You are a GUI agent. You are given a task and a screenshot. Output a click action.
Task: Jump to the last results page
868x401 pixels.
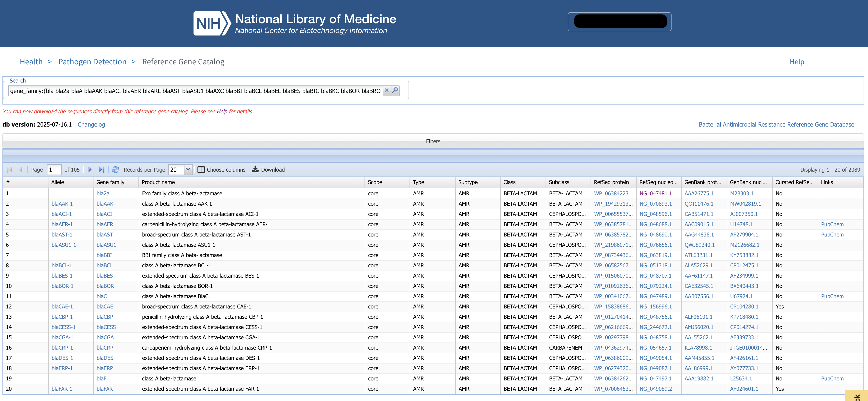(x=102, y=170)
